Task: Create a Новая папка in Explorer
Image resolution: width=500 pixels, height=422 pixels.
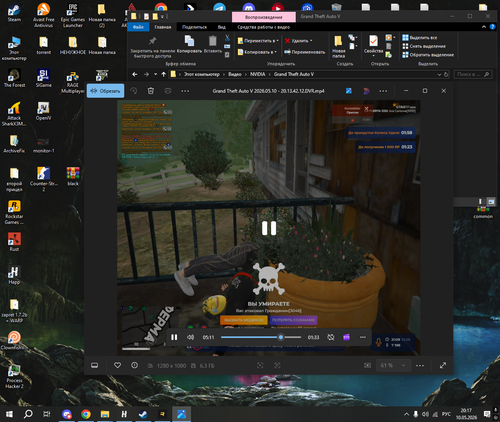Action: pyautogui.click(x=338, y=47)
